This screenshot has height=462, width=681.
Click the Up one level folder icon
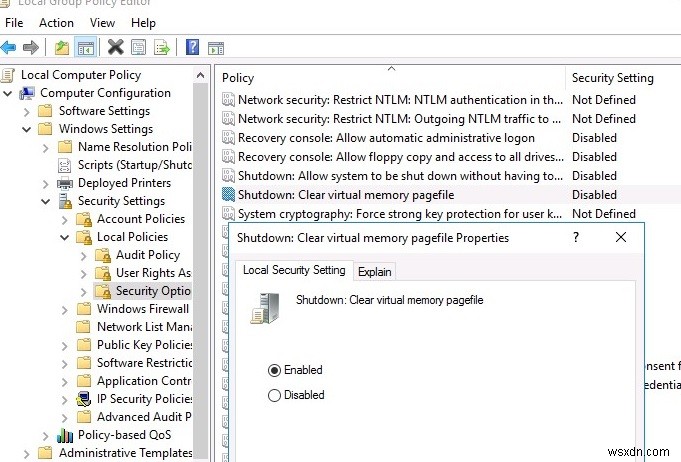pos(62,47)
